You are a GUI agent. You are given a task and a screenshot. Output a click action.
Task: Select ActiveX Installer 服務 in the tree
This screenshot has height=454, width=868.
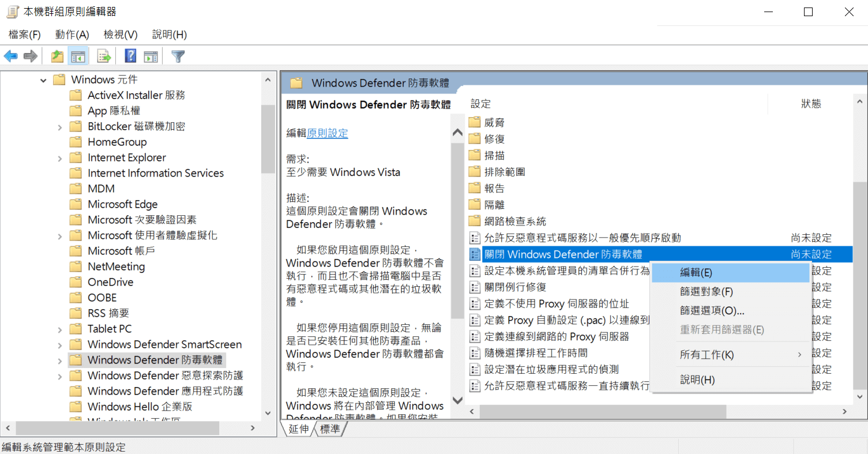[x=136, y=95]
